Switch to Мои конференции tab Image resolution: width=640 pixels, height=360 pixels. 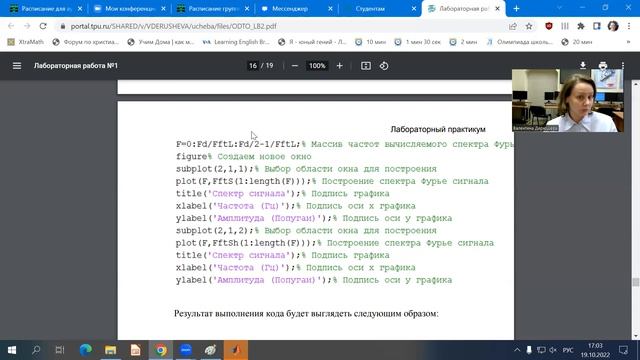click(129, 8)
